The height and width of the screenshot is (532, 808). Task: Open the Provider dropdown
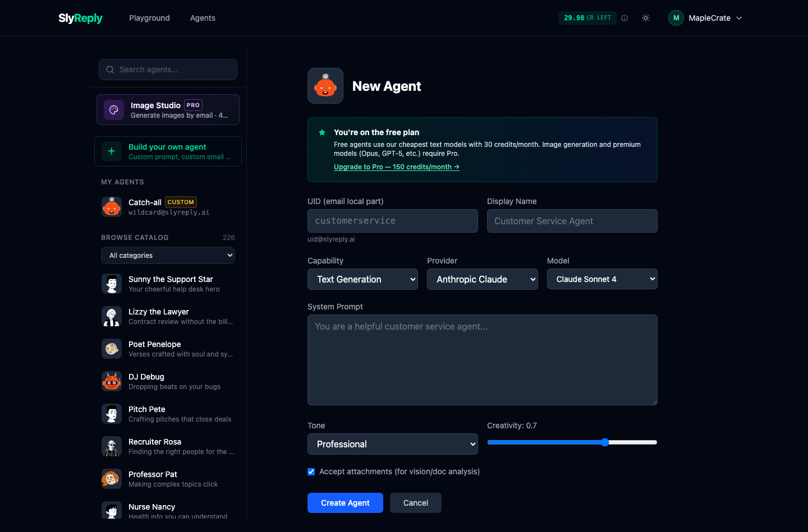[x=483, y=279]
